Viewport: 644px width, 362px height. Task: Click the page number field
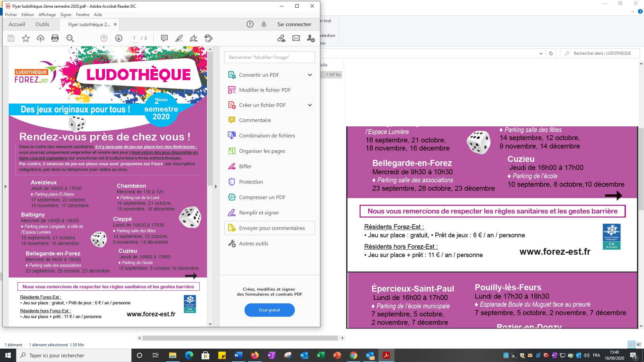click(134, 38)
